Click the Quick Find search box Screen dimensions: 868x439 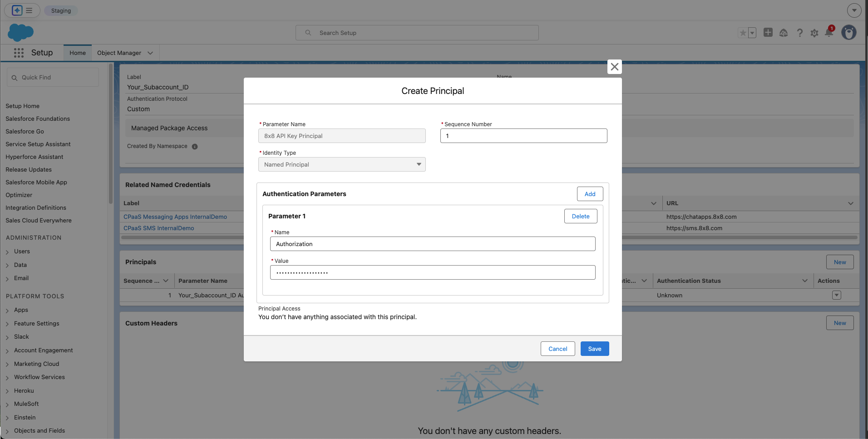(53, 77)
